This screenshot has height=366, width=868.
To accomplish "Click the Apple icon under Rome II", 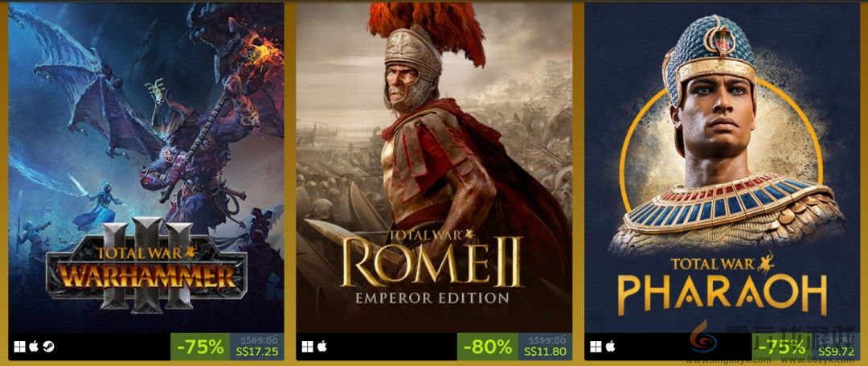I will tap(321, 347).
